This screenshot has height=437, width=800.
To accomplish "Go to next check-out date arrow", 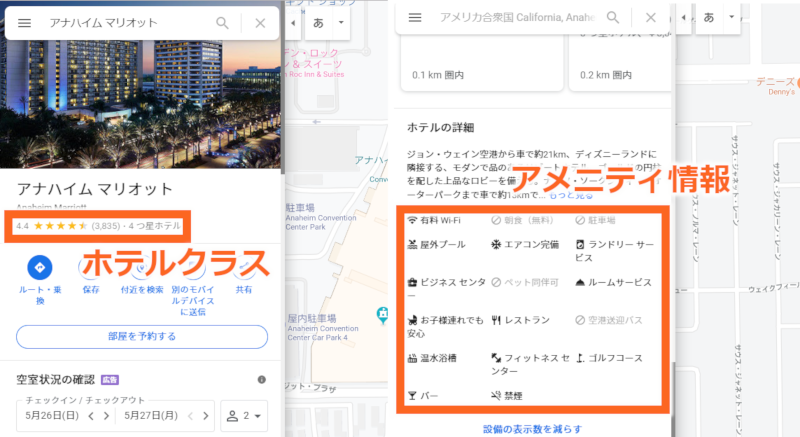I will [x=206, y=416].
